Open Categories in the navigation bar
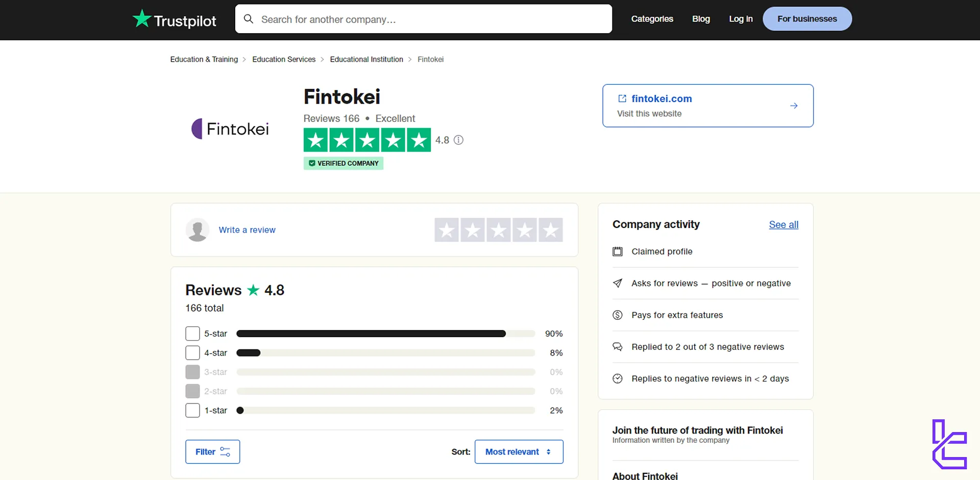Image resolution: width=980 pixels, height=480 pixels. click(x=652, y=19)
